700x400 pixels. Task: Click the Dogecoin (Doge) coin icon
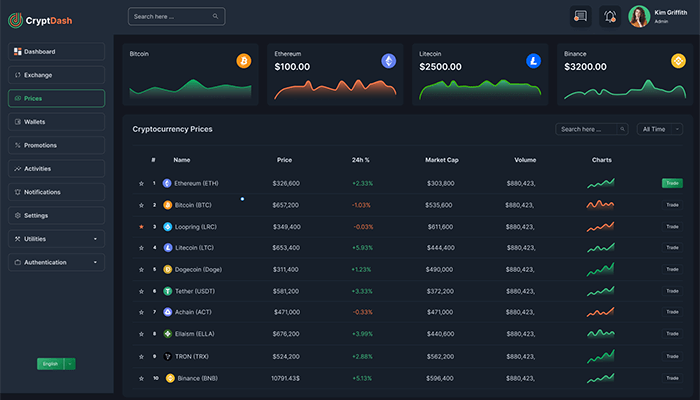(x=167, y=269)
